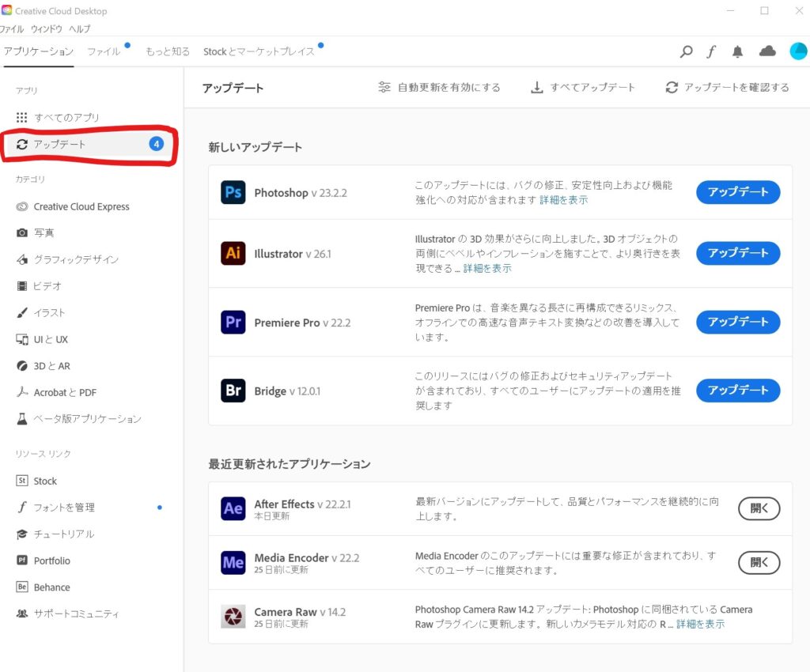Click the Illustrator v 26.1 name
The image size is (810, 672).
(293, 254)
